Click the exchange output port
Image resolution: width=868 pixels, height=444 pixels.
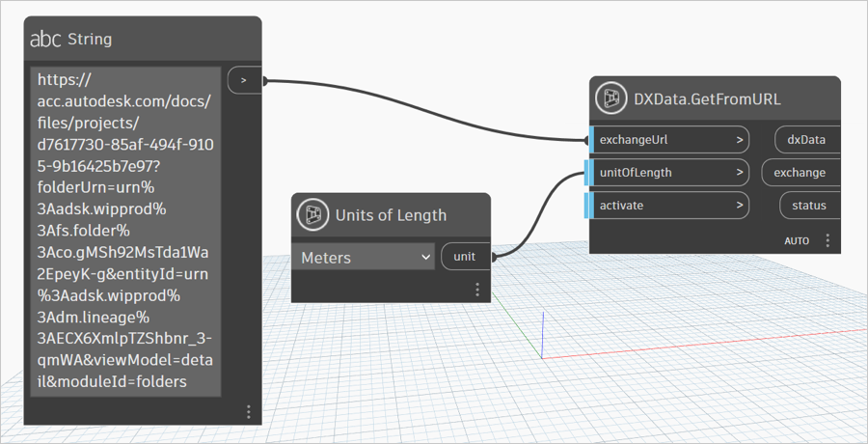click(800, 173)
